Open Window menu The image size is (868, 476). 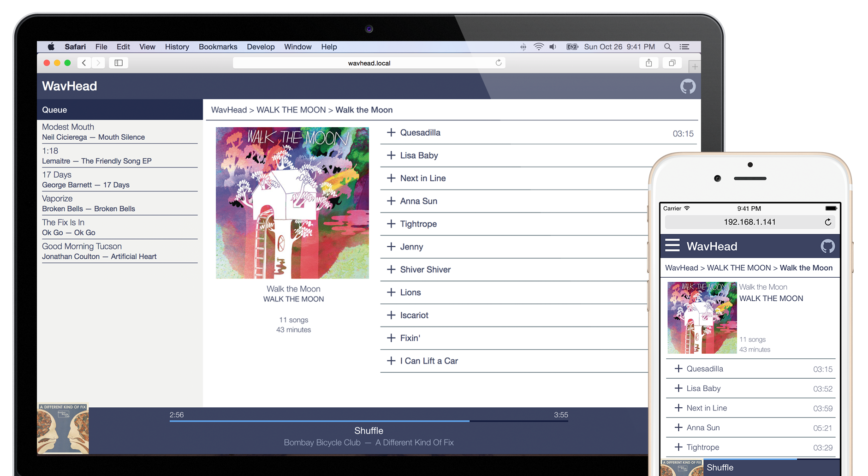coord(298,47)
